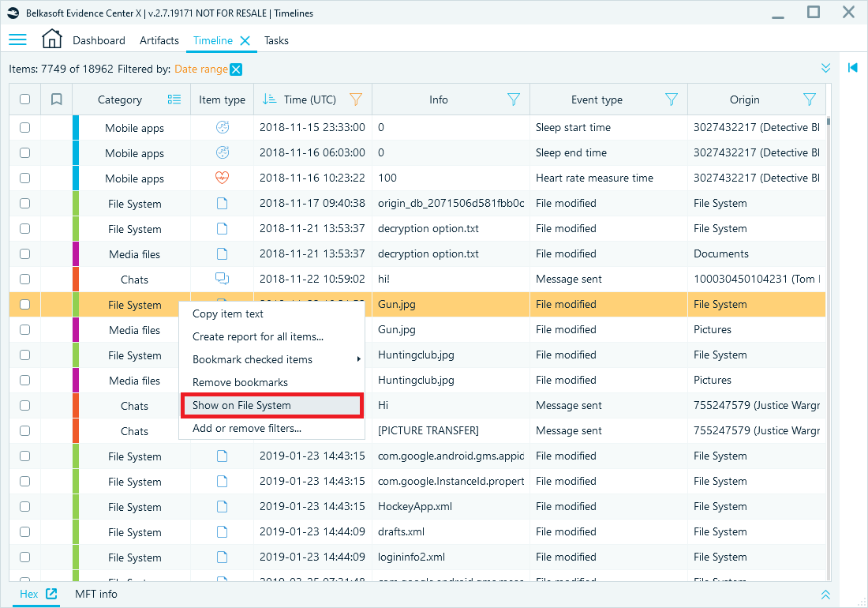Click the file icon in the logininfo2.xml row
This screenshot has height=608, width=868.
tap(222, 557)
